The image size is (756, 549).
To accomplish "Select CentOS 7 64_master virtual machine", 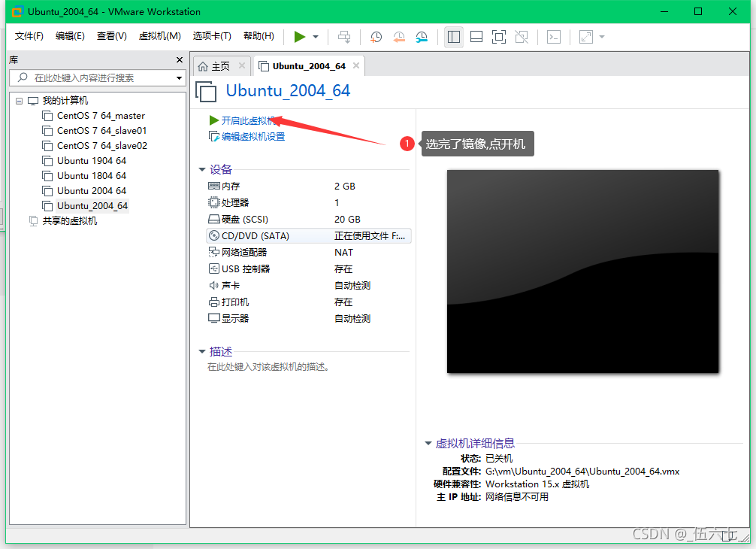I will (x=101, y=116).
